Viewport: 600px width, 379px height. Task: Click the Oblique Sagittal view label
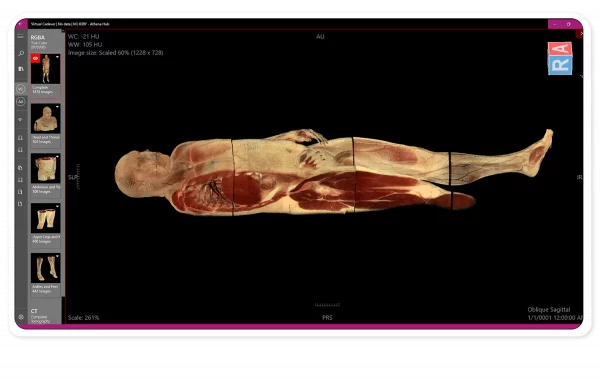point(549,310)
